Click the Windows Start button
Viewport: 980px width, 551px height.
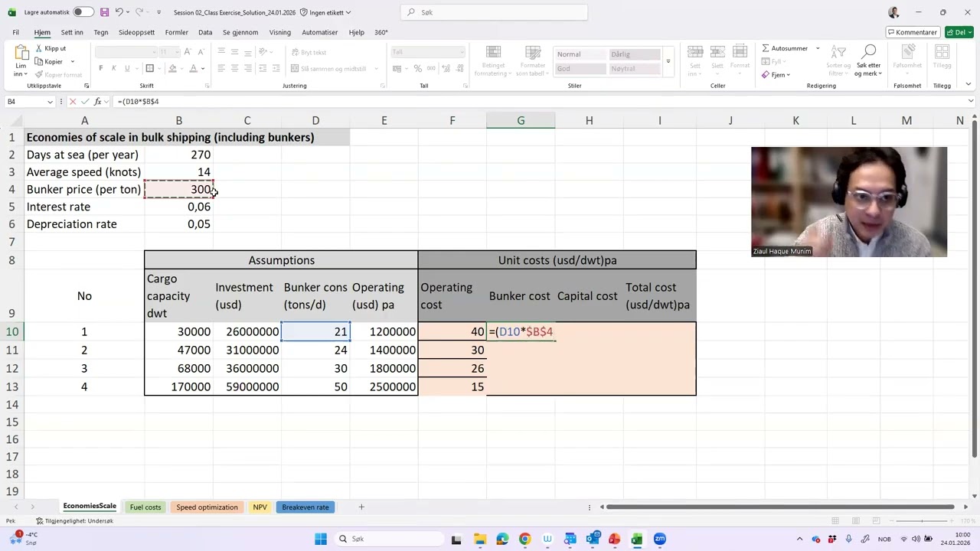point(321,539)
